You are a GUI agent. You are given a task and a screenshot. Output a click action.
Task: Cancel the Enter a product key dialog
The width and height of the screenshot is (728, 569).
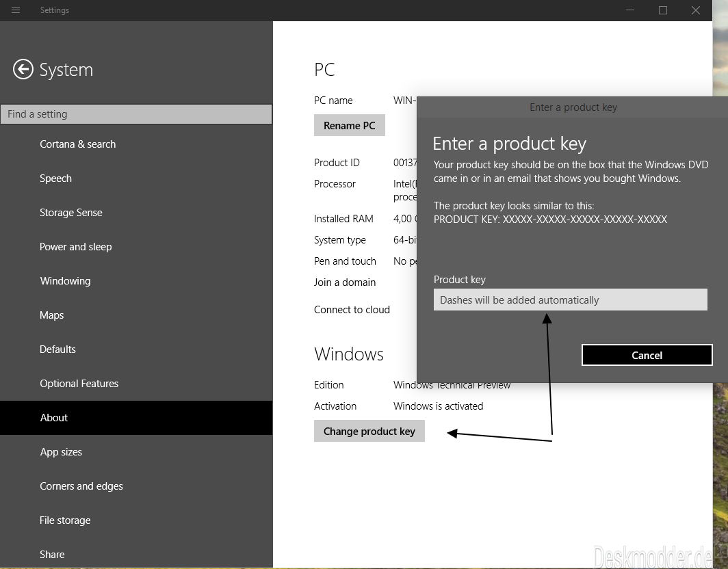[x=647, y=355]
